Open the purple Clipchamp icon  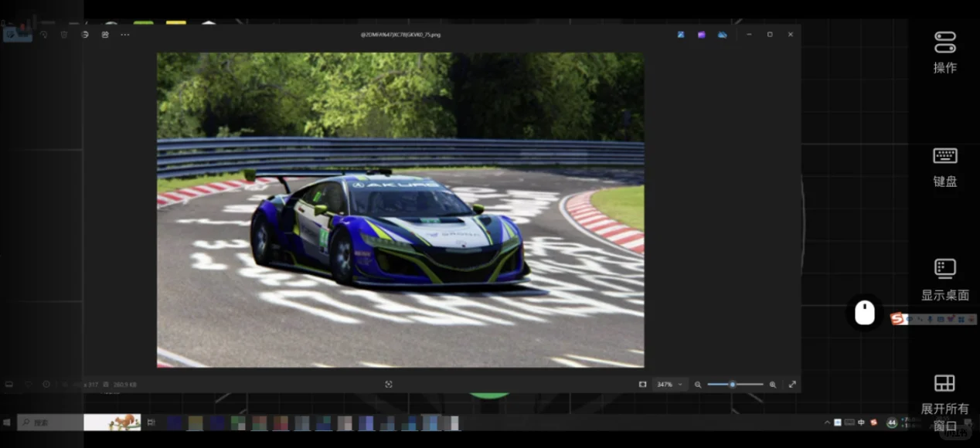[x=701, y=35]
